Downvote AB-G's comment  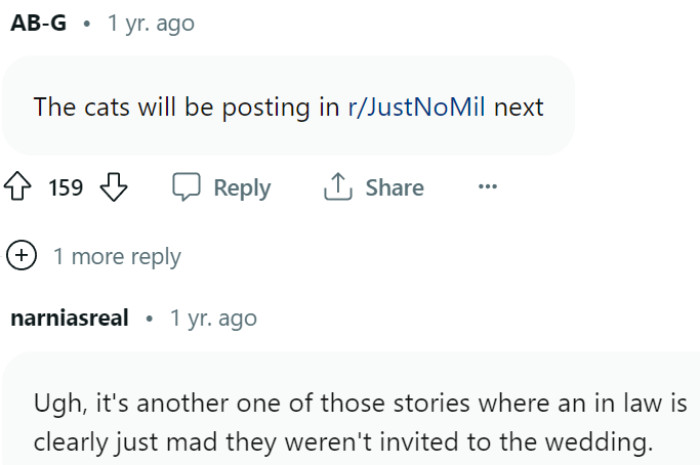pos(114,188)
